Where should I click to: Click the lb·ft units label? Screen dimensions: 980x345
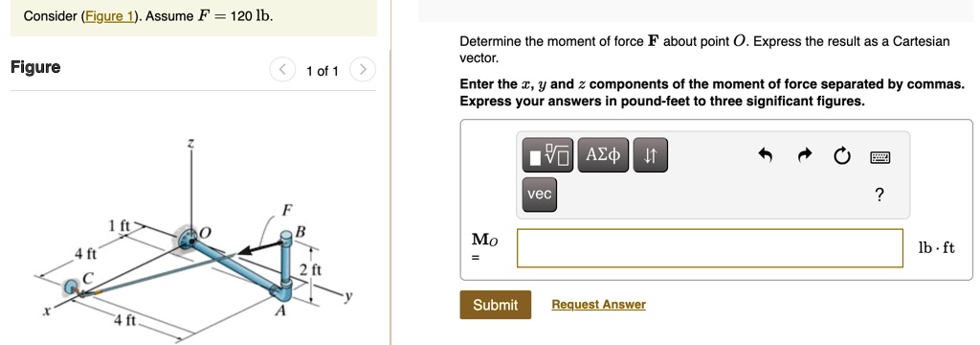click(936, 248)
